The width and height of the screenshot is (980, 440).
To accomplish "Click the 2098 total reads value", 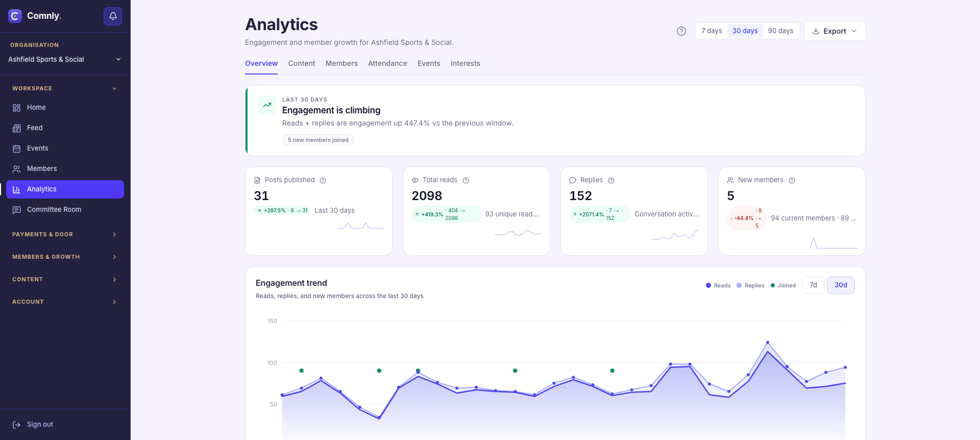I will click(427, 195).
